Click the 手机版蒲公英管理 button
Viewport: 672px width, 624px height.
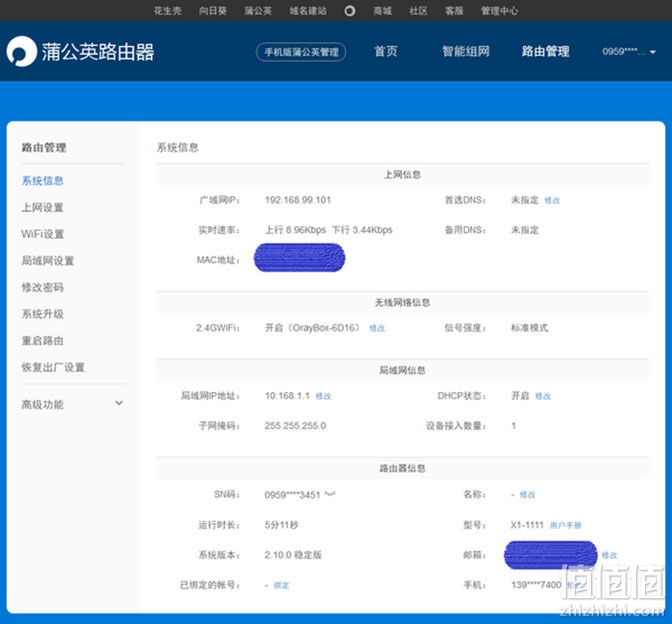301,52
